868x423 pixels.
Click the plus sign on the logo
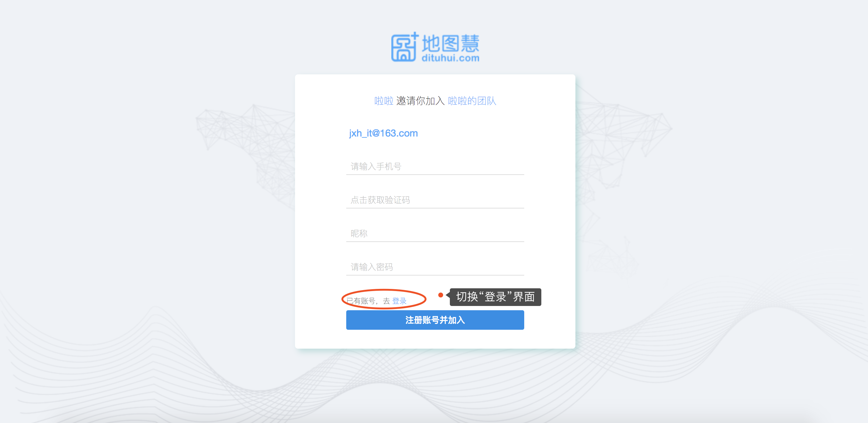click(x=415, y=36)
